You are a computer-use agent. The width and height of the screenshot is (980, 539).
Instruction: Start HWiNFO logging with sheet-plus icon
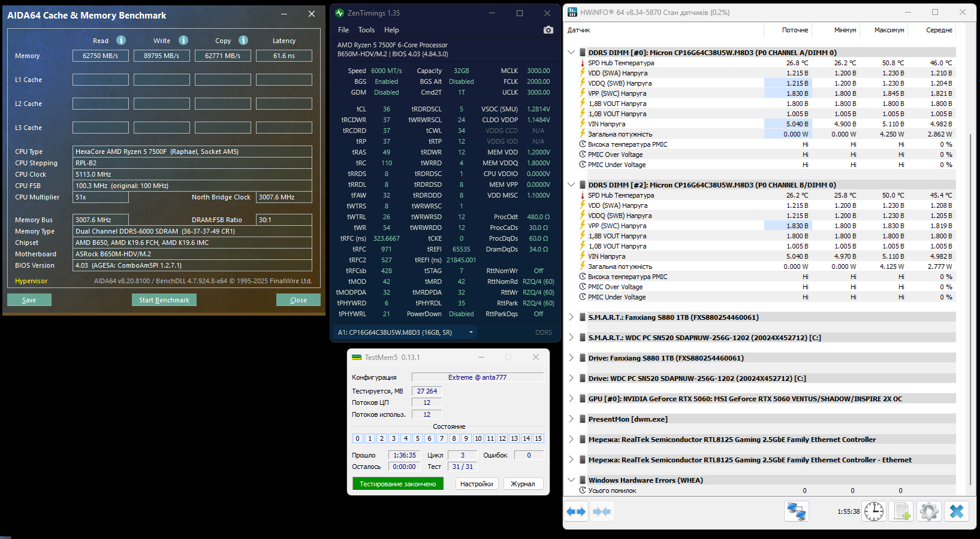tap(901, 511)
